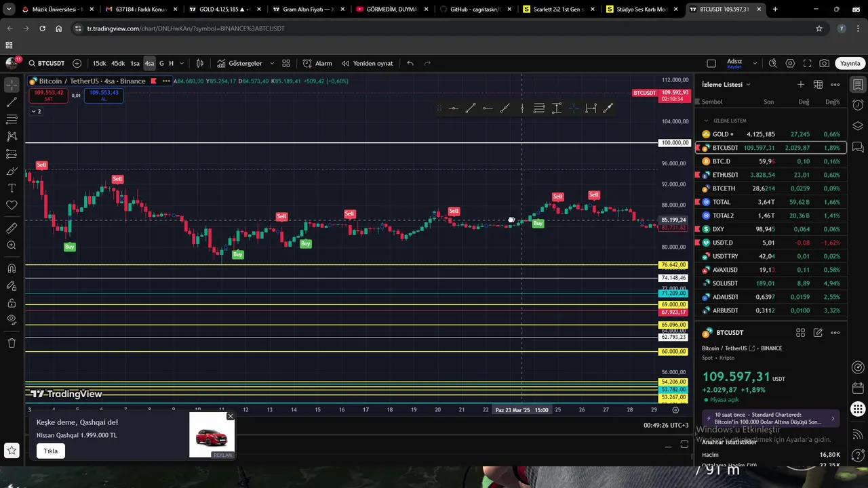This screenshot has height=488, width=868.
Task: Close the Nissan Qashqai advertisement
Action: (x=231, y=416)
